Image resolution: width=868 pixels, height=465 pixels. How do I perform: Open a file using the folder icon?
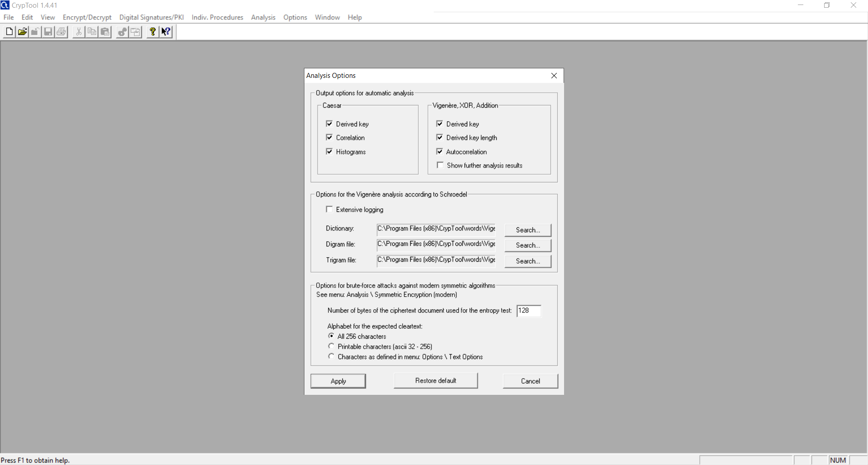[x=22, y=32]
